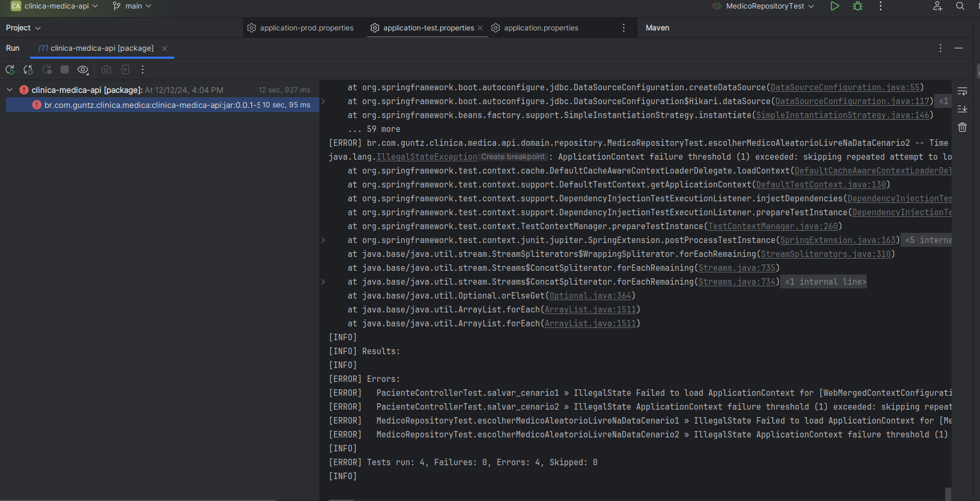The width and height of the screenshot is (980, 501).
Task: Toggle the Show eye icon in Run toolbar
Action: 83,69
